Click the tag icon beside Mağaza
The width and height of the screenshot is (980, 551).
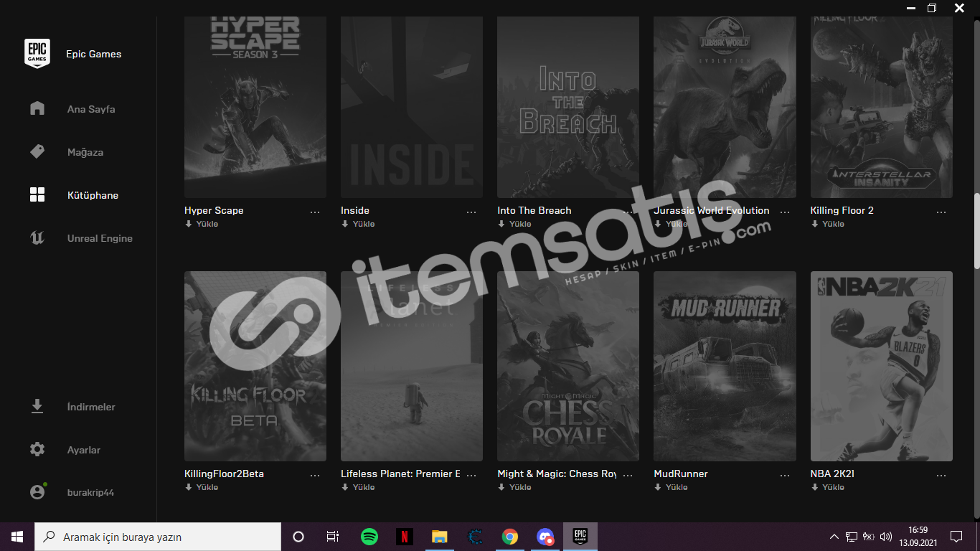(37, 151)
